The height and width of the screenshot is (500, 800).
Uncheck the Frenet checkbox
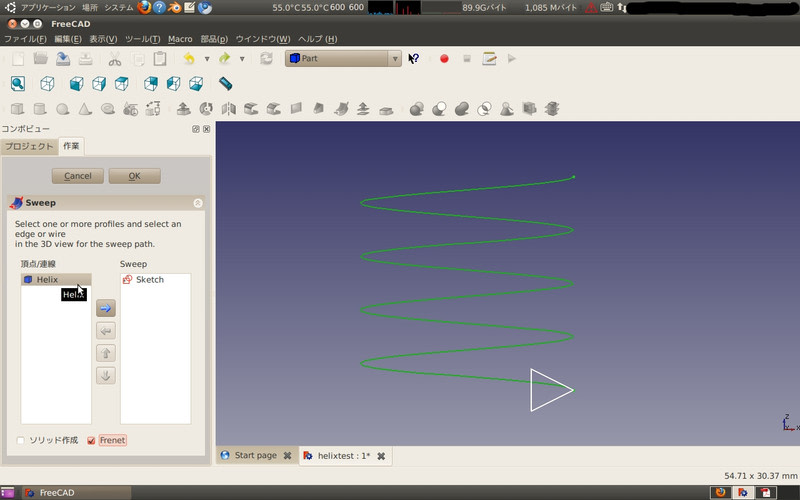coord(91,440)
